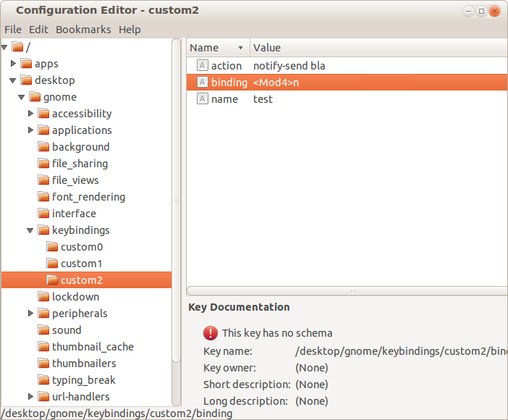Open the Edit menu
The width and height of the screenshot is (508, 420).
click(x=38, y=30)
